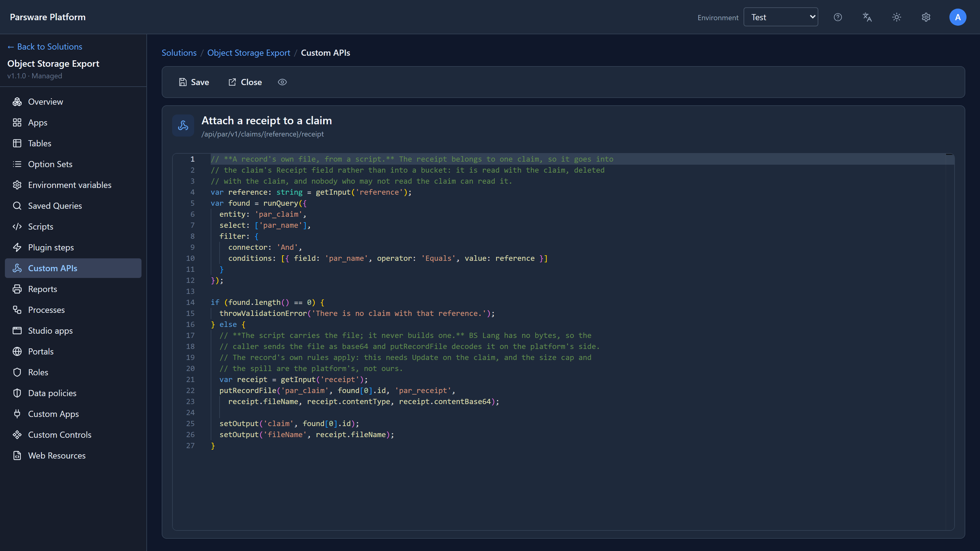The image size is (980, 551).
Task: Click 'setOutput' on line 26
Action: pyautogui.click(x=239, y=435)
